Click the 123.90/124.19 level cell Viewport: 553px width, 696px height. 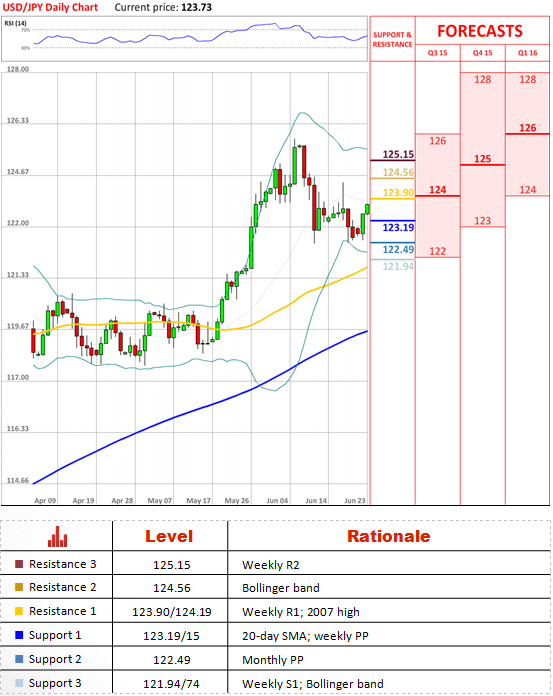coord(171,612)
